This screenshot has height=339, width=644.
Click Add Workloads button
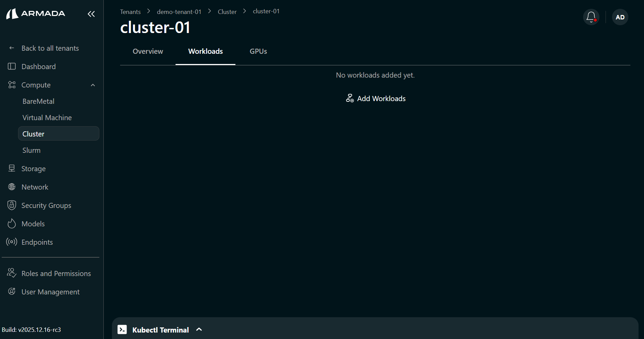(376, 99)
